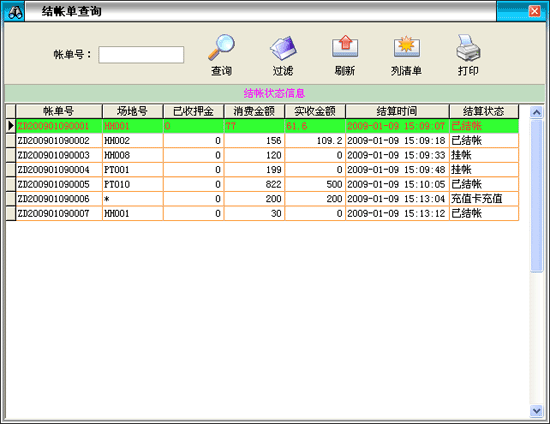Click the 过滤 filter icon
This screenshot has width=550, height=424.
[x=283, y=48]
